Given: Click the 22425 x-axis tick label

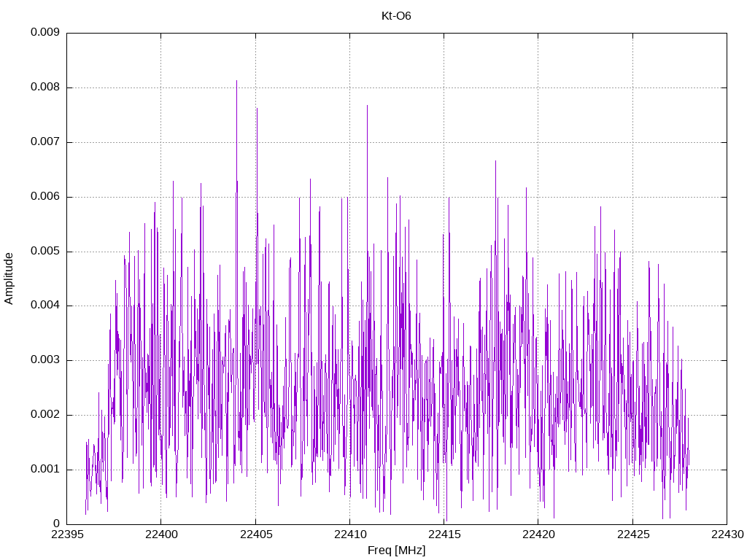Looking at the screenshot, I should [632, 534].
